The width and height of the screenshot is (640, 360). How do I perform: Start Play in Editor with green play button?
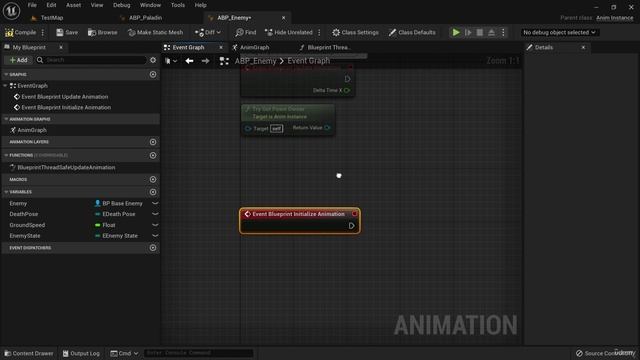(x=456, y=32)
